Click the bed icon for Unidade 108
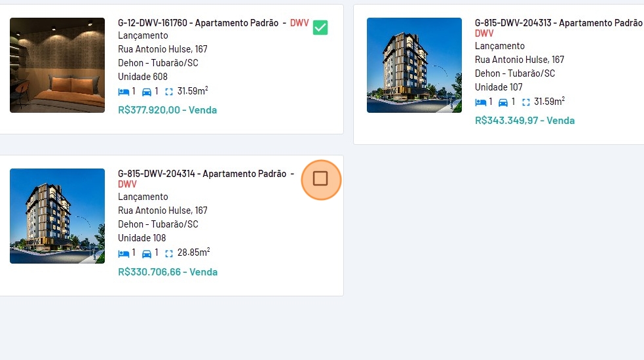Viewport: 644px width, 360px height. [x=124, y=252]
